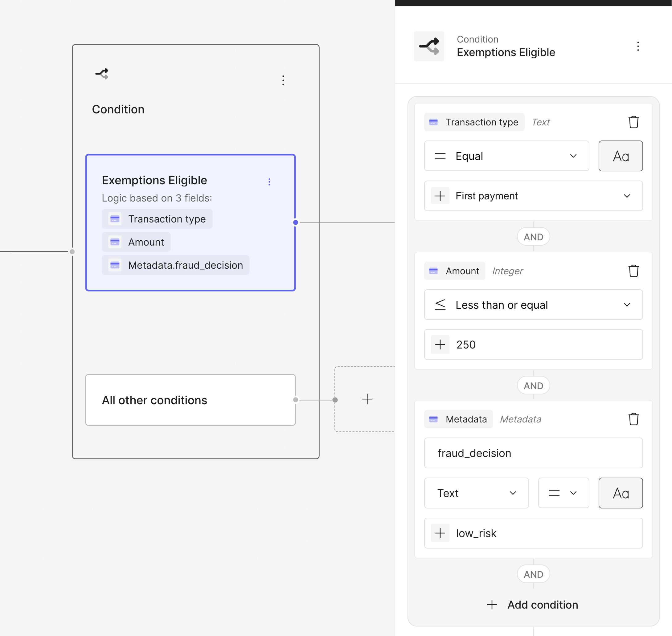672x636 pixels.
Task: Delete the Amount condition row
Action: [x=633, y=271]
